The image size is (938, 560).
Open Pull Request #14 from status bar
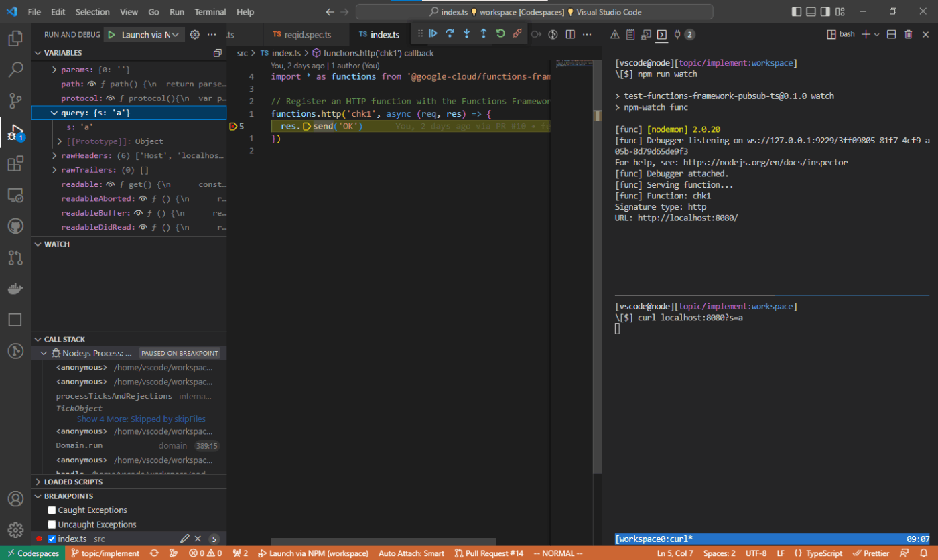(x=488, y=553)
